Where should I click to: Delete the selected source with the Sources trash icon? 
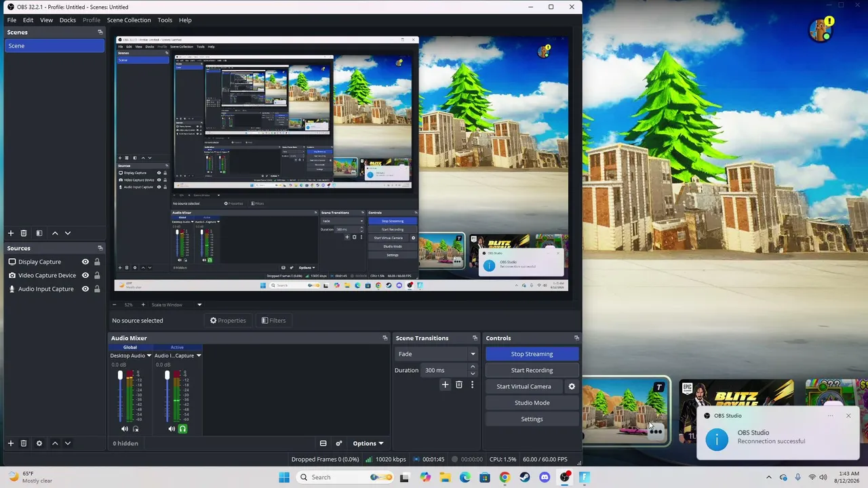pyautogui.click(x=24, y=443)
